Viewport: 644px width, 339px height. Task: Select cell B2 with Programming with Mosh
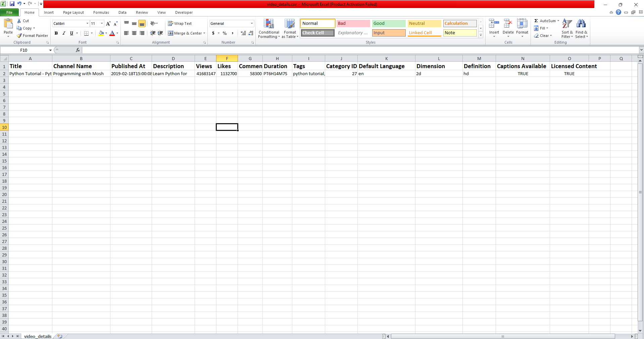81,74
